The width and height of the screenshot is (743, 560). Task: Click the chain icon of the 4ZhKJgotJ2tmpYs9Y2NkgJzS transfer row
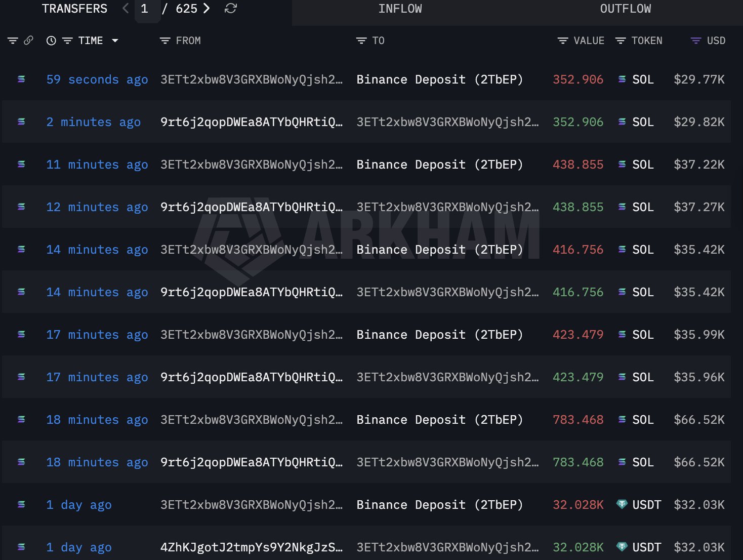21,547
